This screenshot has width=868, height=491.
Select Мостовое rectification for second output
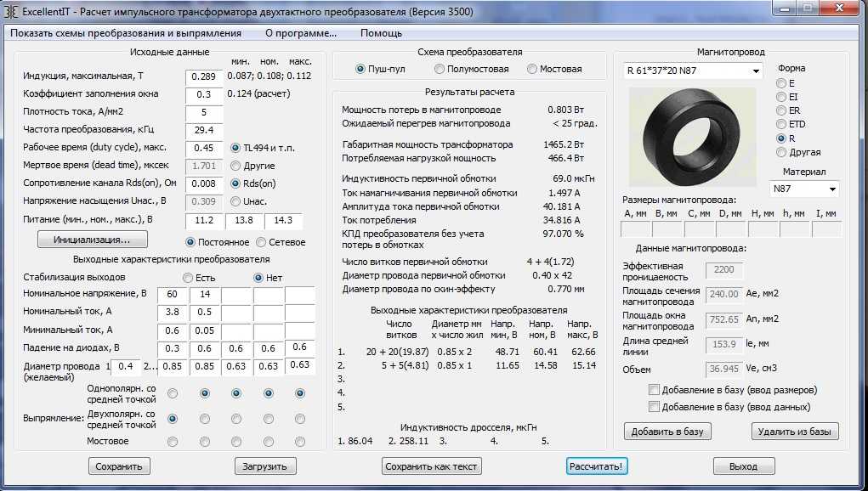point(205,442)
